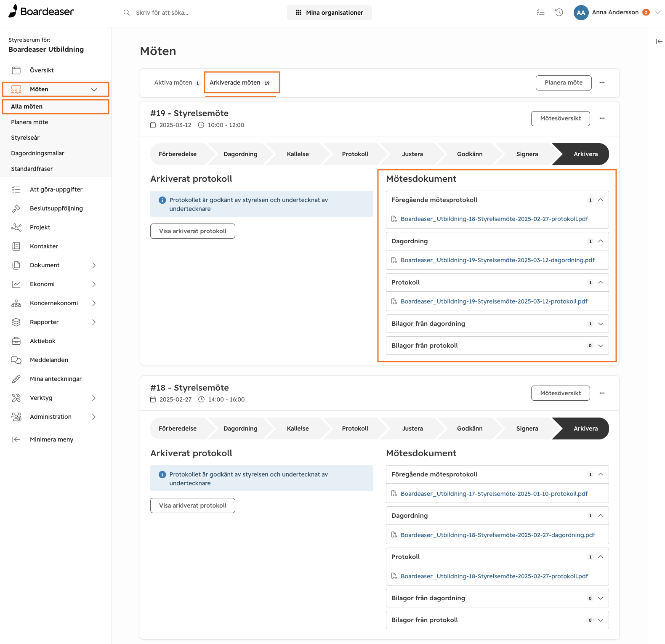The height and width of the screenshot is (644, 665).
Task: Click PDF icon of 19-Styrelsemöte dagordning file
Action: pos(394,260)
